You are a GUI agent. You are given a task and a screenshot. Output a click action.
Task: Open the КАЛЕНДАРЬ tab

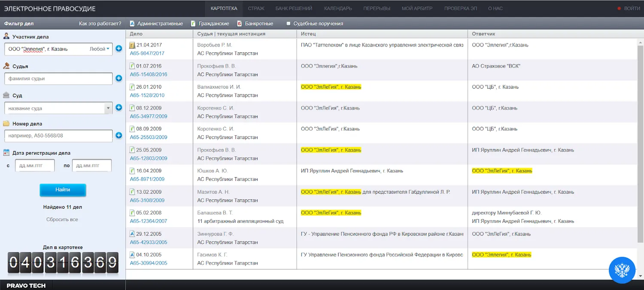[338, 9]
